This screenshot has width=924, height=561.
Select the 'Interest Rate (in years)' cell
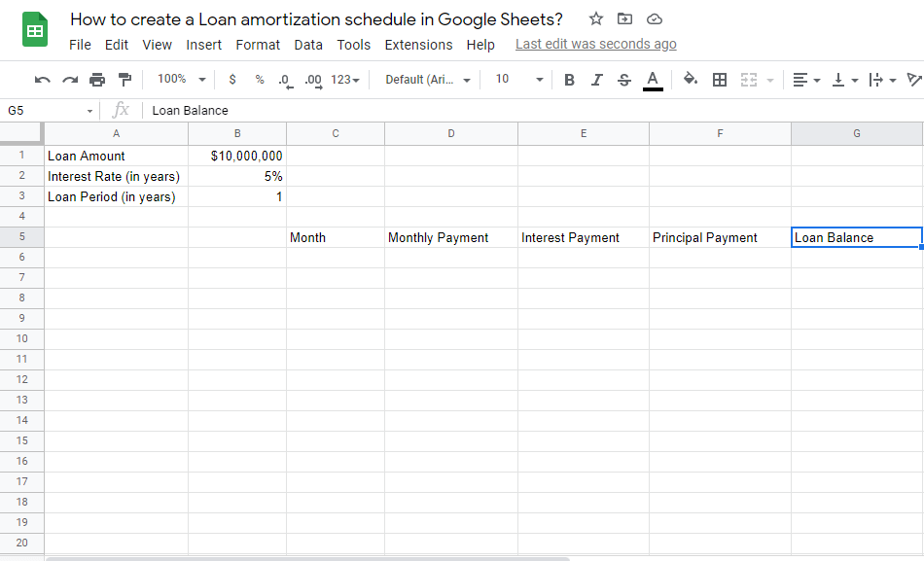pos(116,176)
